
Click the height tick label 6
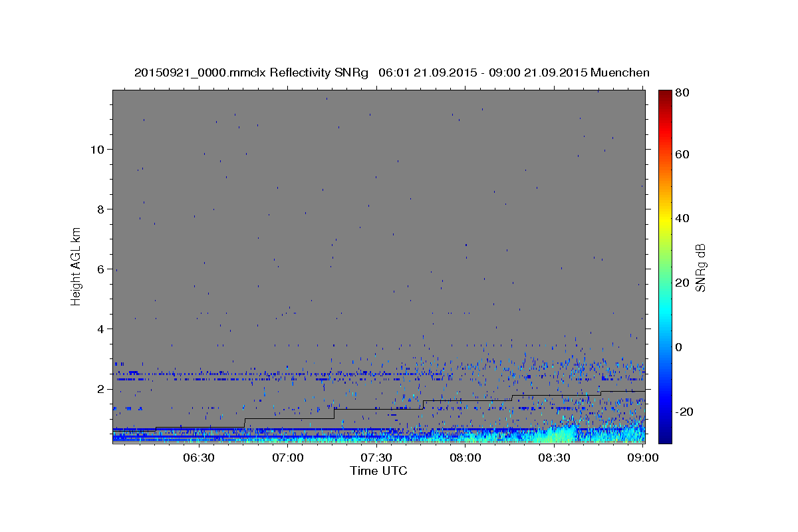pos(99,269)
